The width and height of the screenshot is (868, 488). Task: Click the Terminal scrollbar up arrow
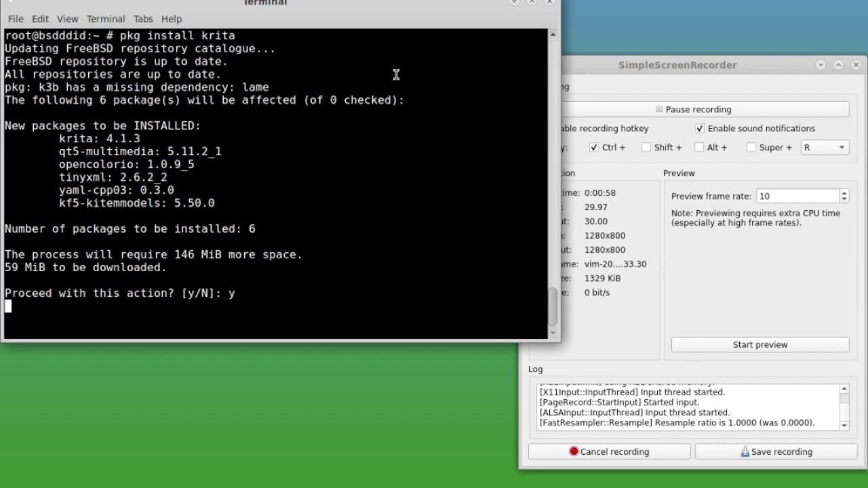pos(553,34)
